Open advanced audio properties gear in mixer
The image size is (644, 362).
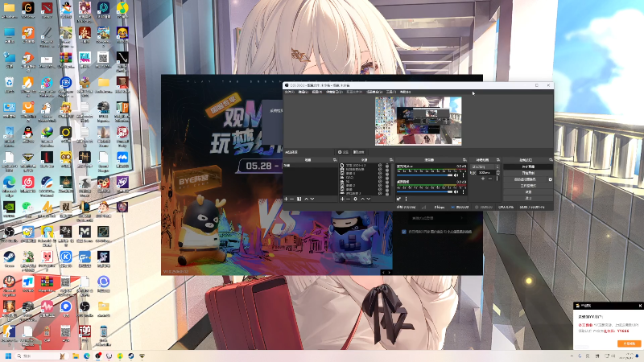click(x=398, y=199)
